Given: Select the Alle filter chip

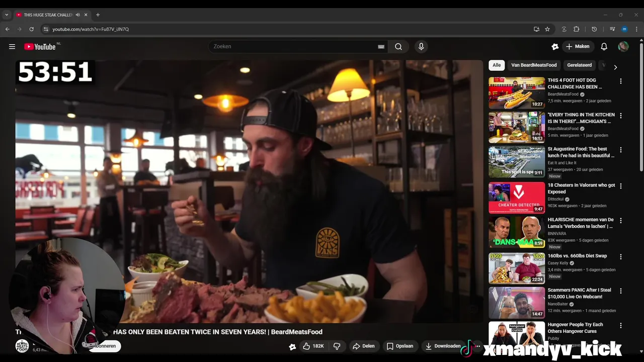Looking at the screenshot, I should (x=497, y=65).
